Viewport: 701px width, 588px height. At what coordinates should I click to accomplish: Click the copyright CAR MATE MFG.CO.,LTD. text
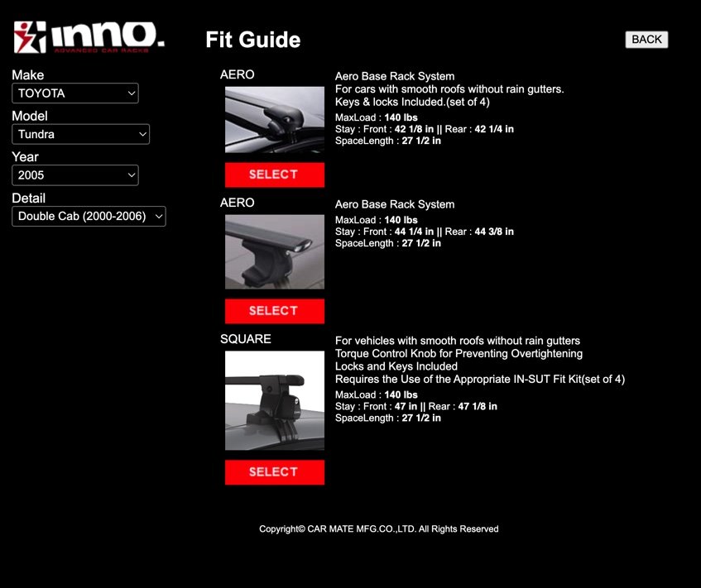pos(379,529)
